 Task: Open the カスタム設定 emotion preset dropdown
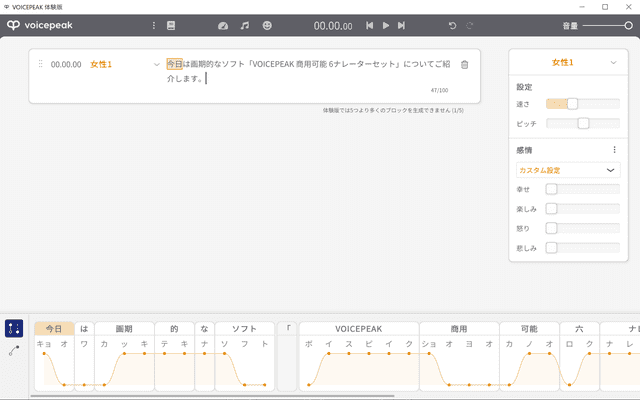[x=568, y=170]
